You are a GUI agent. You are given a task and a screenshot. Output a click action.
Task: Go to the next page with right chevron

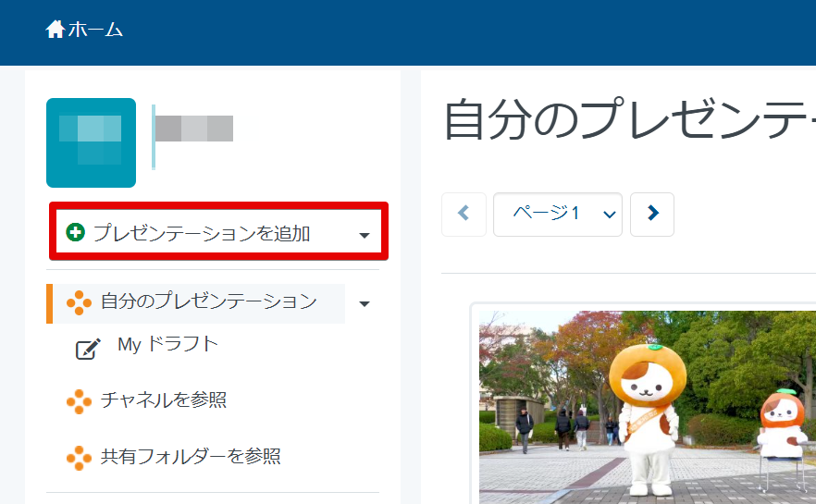(x=652, y=214)
